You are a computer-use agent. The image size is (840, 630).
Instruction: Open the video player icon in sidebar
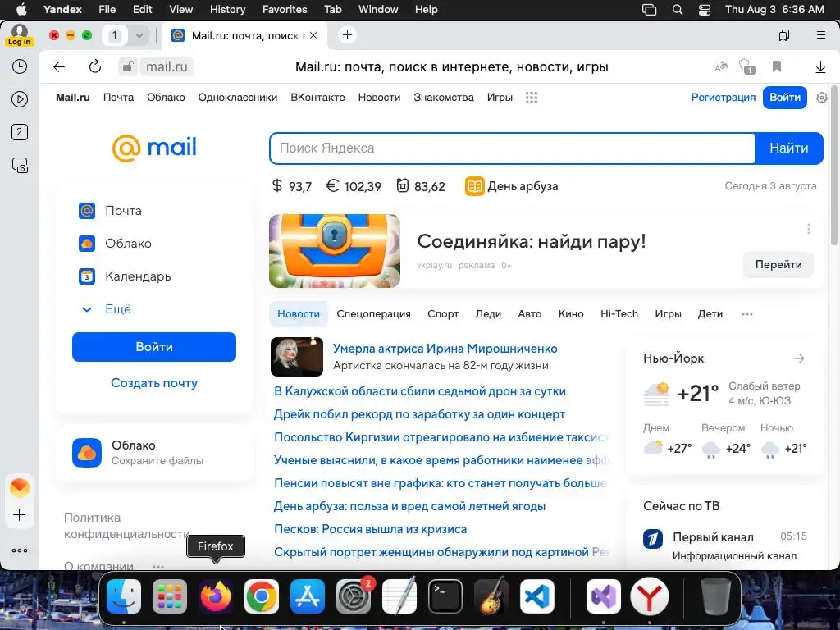point(20,99)
